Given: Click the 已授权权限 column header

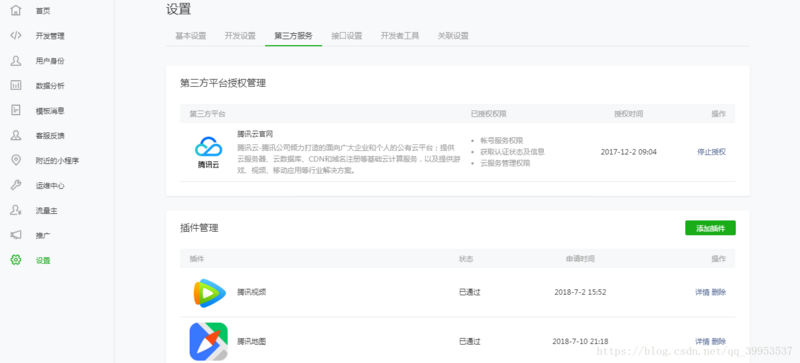Looking at the screenshot, I should [x=488, y=113].
